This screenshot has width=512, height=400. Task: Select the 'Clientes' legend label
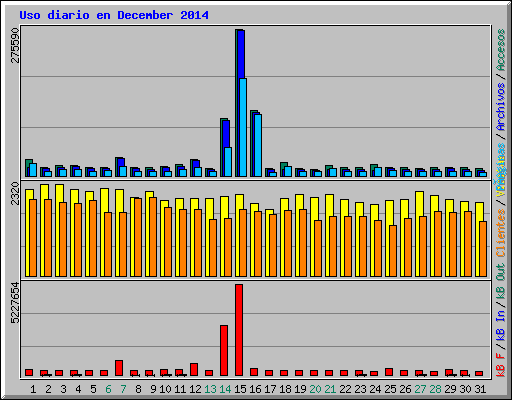tap(501, 233)
